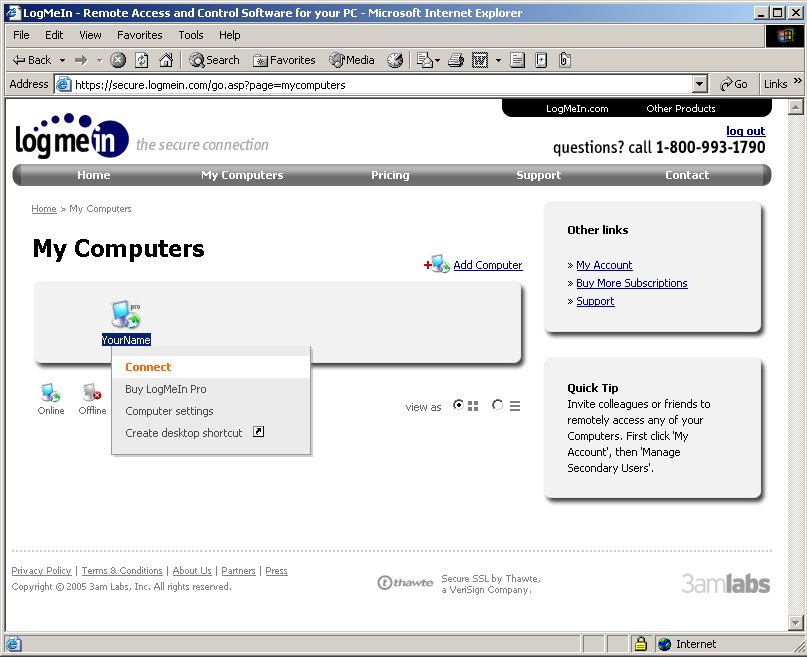Image resolution: width=807 pixels, height=657 pixels.
Task: Click the log out link
Action: pyautogui.click(x=745, y=131)
